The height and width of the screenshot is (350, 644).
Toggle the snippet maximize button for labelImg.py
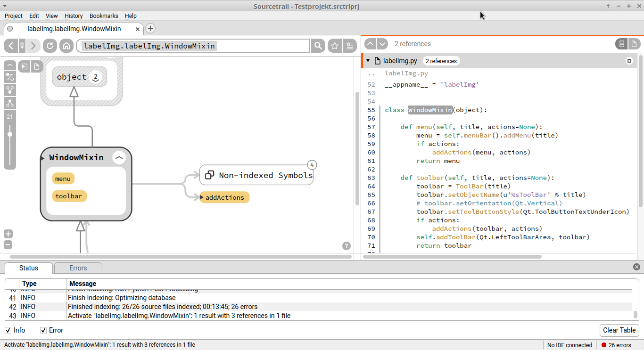[629, 61]
